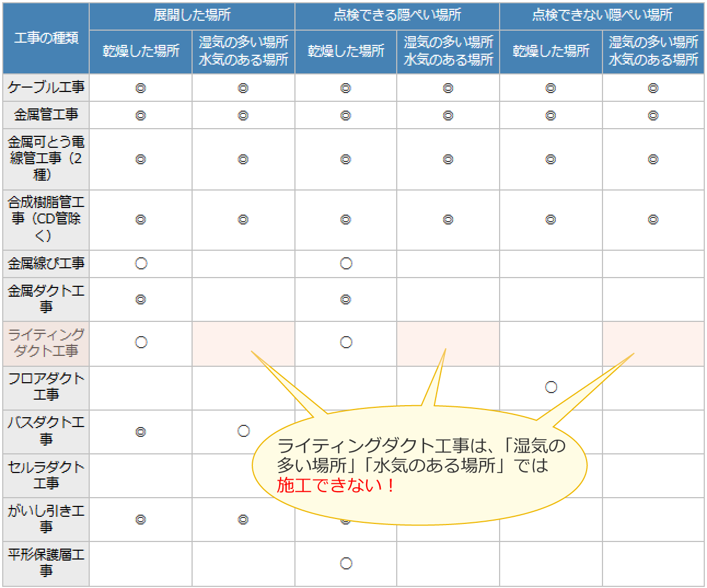707x588 pixels.
Task: Click 金属ダクト工事 double circle under 点検できる隠ぺい場所
Action: tap(346, 299)
